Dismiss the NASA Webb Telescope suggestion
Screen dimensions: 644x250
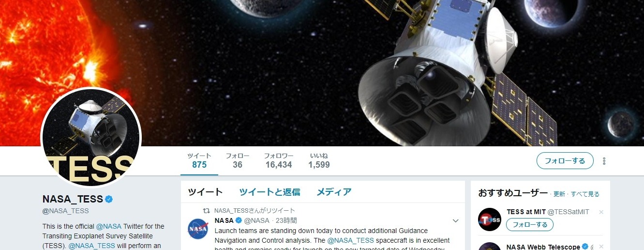coord(601,247)
